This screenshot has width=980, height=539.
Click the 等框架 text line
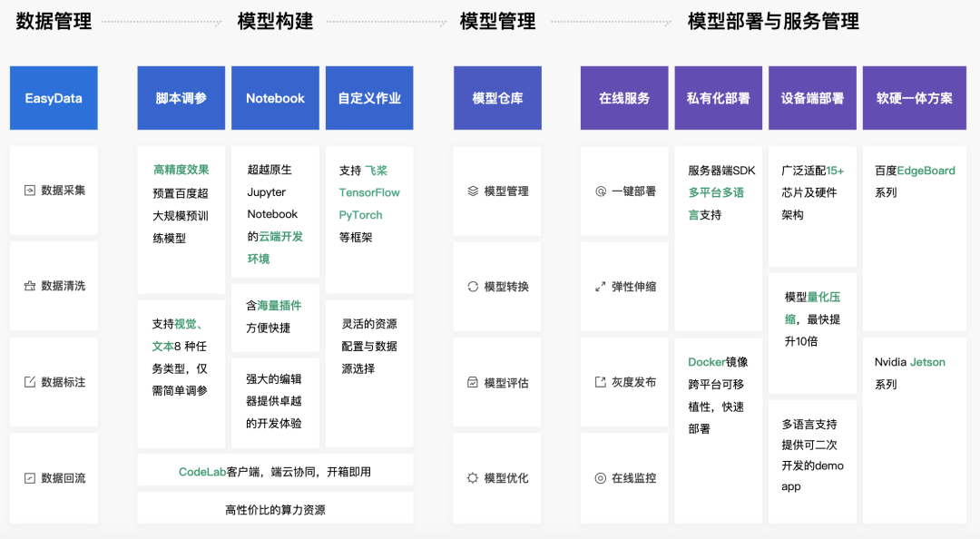356,237
